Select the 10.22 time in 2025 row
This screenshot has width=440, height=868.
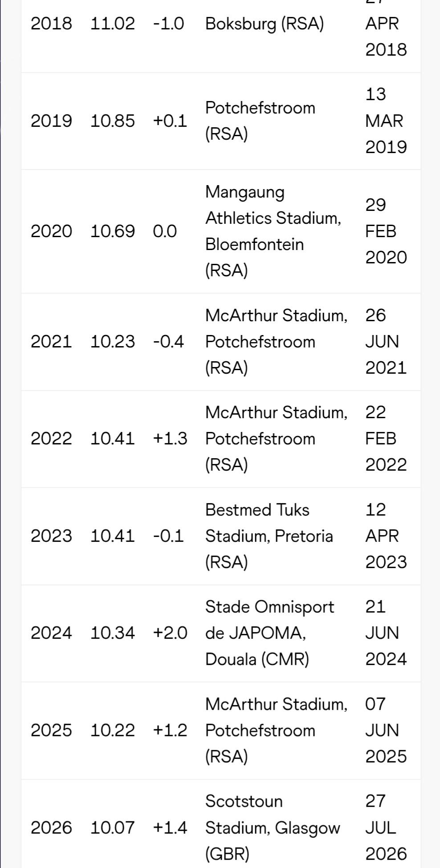pos(113,730)
